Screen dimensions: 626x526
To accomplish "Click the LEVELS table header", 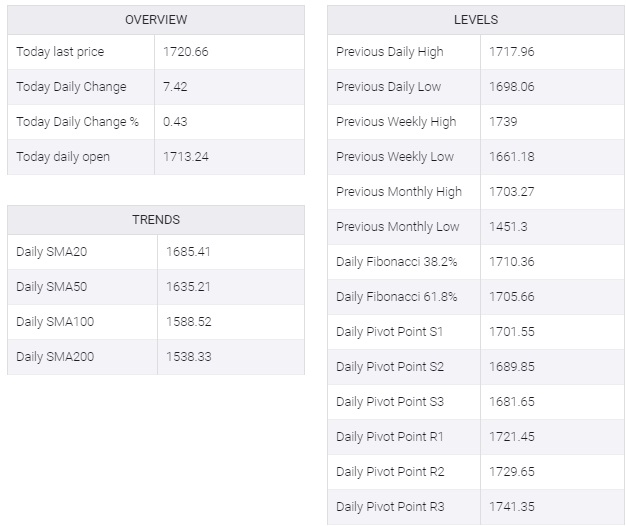I will point(475,20).
